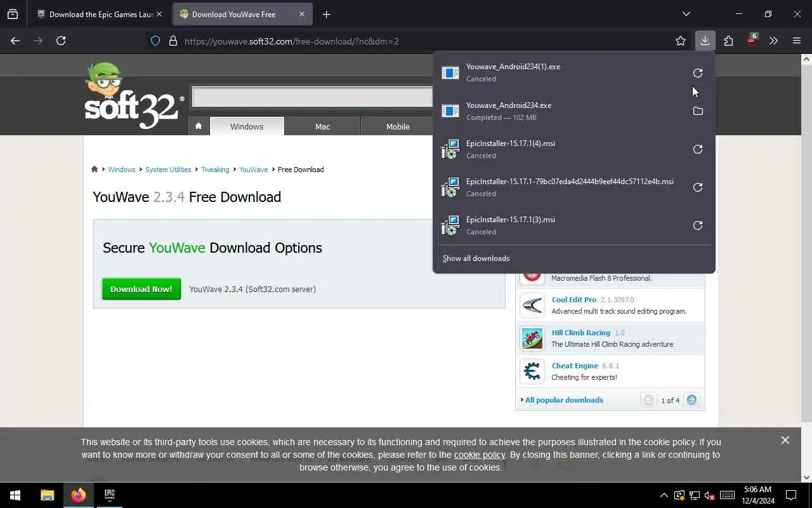The width and height of the screenshot is (812, 508).
Task: Click the Hill Climb Racing thumbnail
Action: coord(532,338)
